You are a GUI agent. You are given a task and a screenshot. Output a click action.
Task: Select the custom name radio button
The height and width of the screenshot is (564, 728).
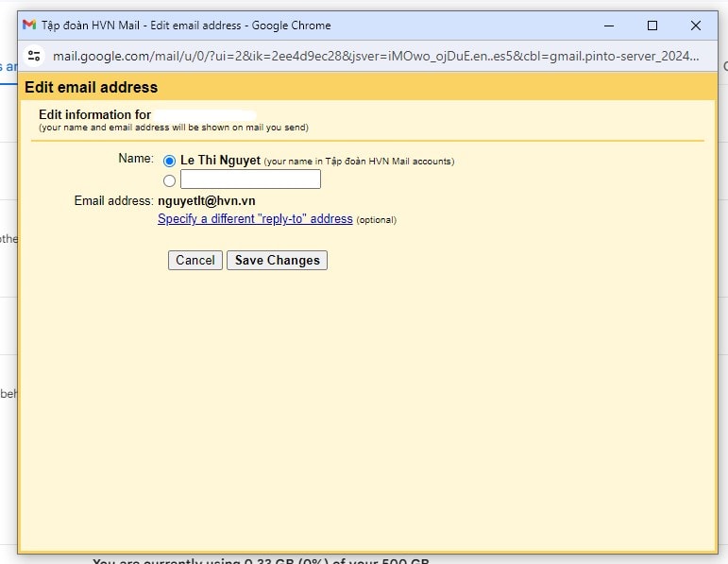pyautogui.click(x=170, y=180)
